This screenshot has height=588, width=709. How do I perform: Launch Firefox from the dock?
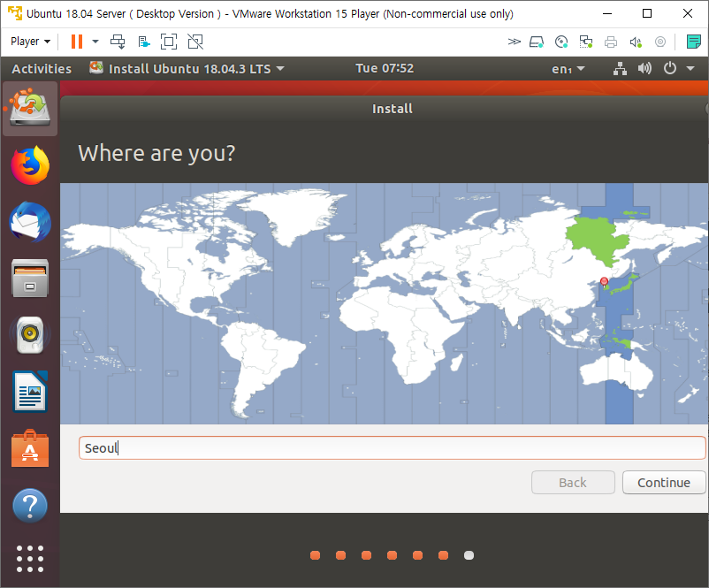30,165
